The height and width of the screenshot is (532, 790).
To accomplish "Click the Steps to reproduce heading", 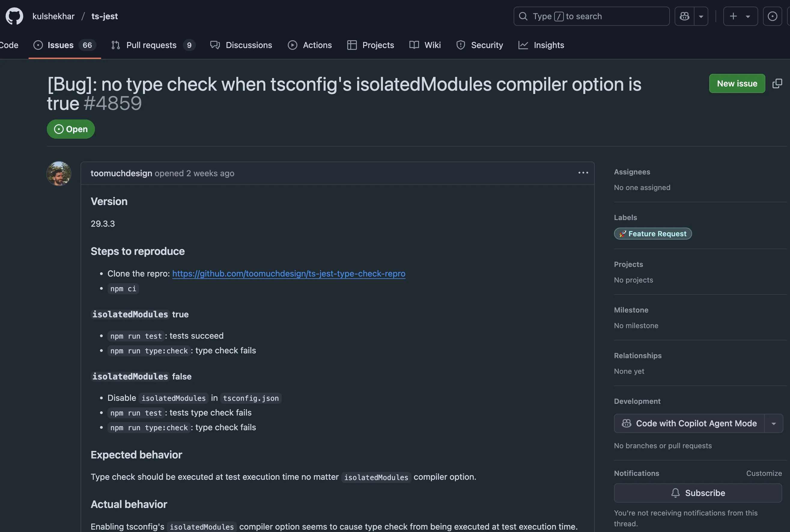I will coord(138,251).
